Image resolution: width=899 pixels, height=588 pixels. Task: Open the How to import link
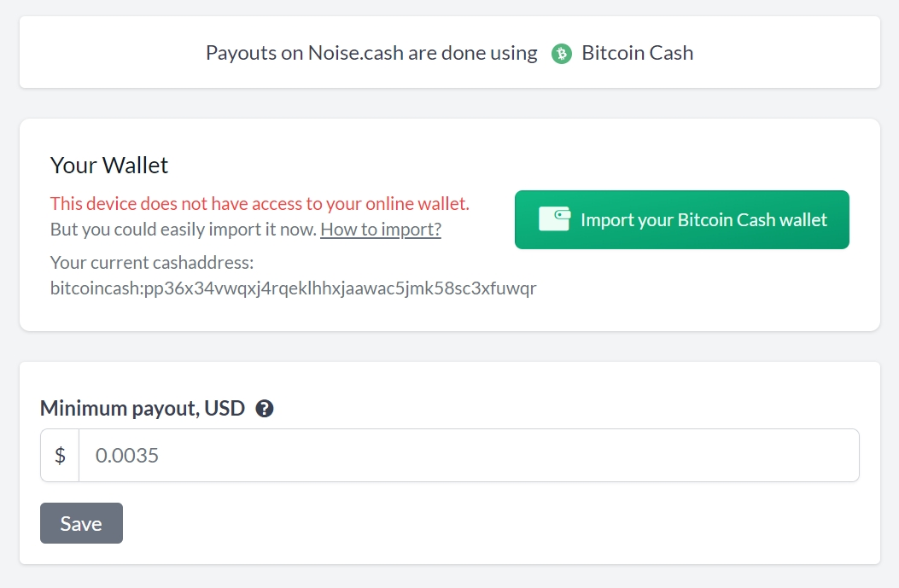click(x=381, y=230)
